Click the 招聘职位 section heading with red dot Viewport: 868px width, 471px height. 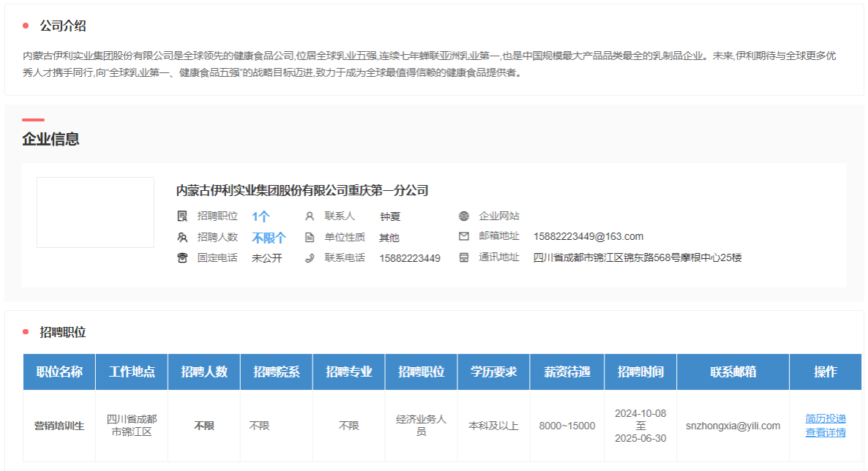coord(62,332)
